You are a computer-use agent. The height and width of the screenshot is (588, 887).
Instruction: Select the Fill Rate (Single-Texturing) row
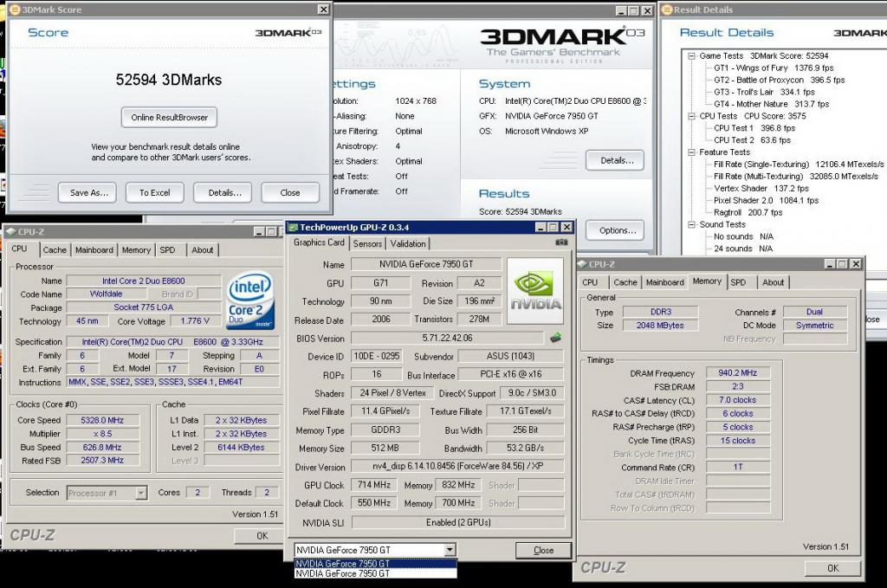[x=798, y=165]
